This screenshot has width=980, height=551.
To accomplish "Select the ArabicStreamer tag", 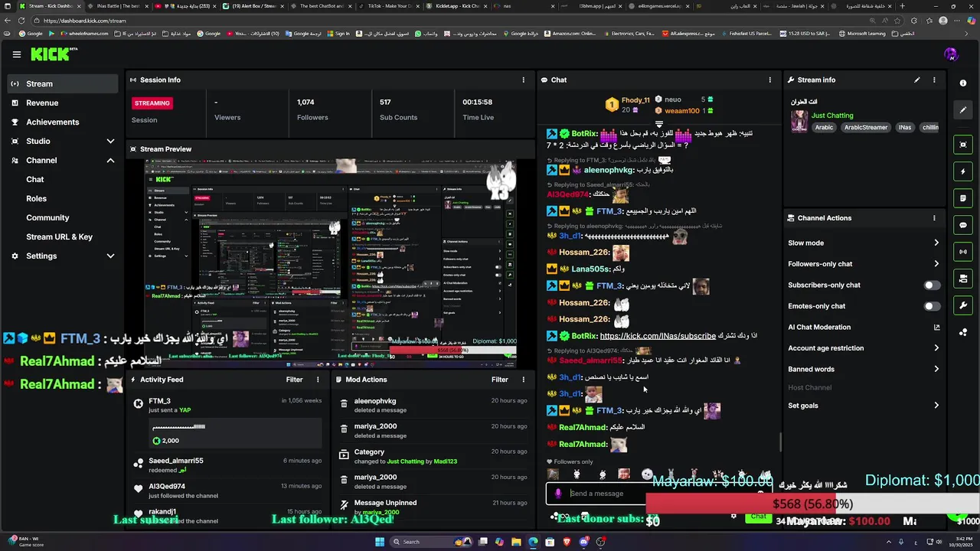I will coord(866,128).
